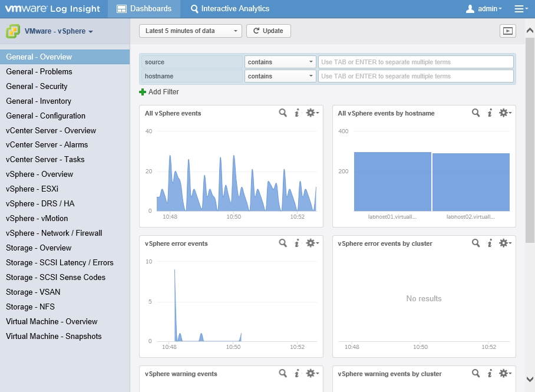Viewport: 535px width, 392px height.
Task: Open gear menu of All vSphere events
Action: tap(312, 113)
